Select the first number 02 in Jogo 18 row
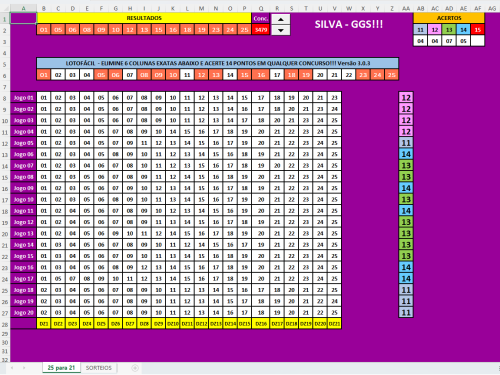Screen dimensions: 500x375 [44, 290]
